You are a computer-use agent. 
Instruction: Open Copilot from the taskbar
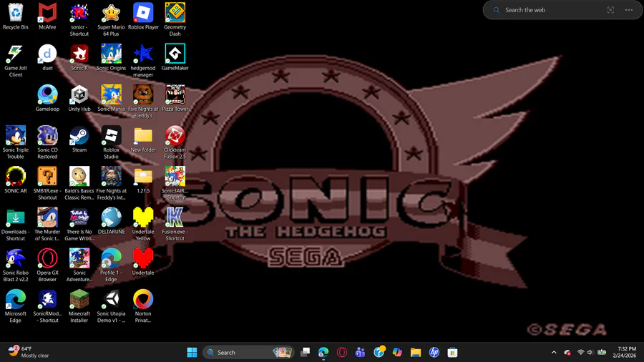point(397,352)
